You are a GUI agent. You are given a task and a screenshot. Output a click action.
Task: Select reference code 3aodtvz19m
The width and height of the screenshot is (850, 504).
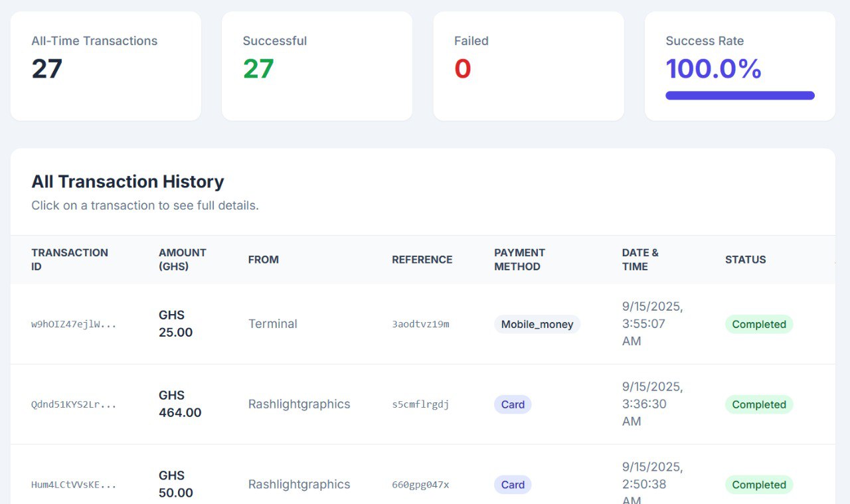pyautogui.click(x=420, y=324)
